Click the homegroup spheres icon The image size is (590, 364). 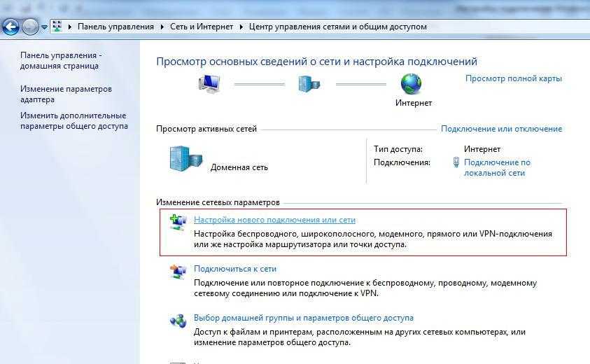pos(178,321)
